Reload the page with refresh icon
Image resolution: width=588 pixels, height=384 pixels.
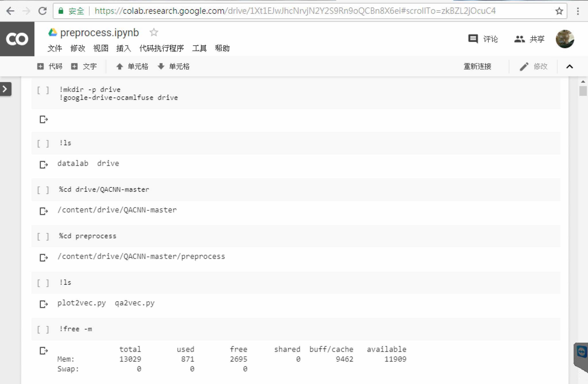42,11
